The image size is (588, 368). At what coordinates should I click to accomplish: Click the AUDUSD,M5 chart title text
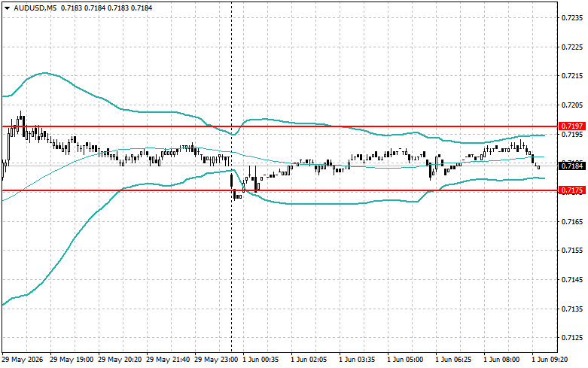click(35, 8)
